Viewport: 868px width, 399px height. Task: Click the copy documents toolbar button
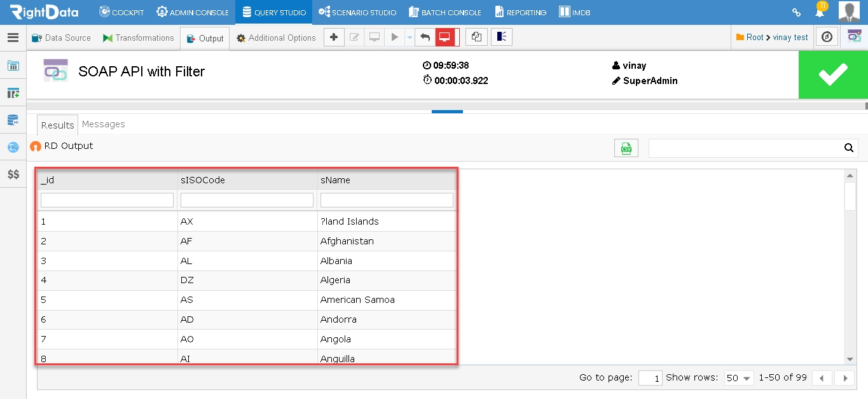click(x=476, y=38)
